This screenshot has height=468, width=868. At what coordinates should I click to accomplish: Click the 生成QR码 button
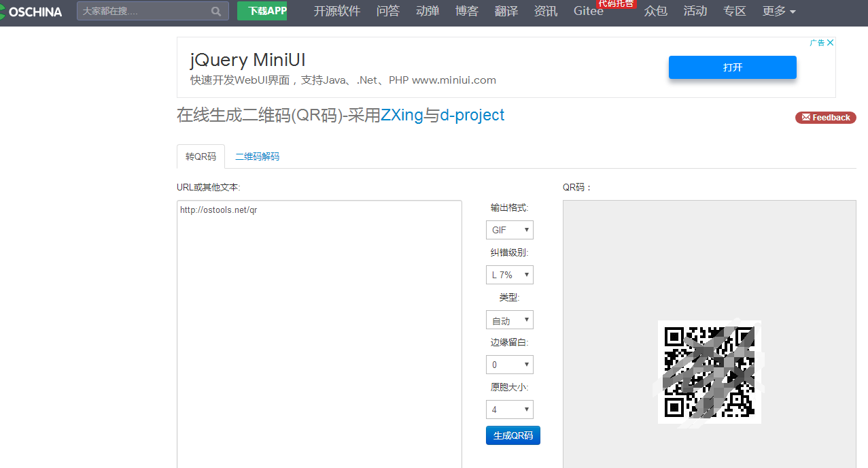(513, 435)
